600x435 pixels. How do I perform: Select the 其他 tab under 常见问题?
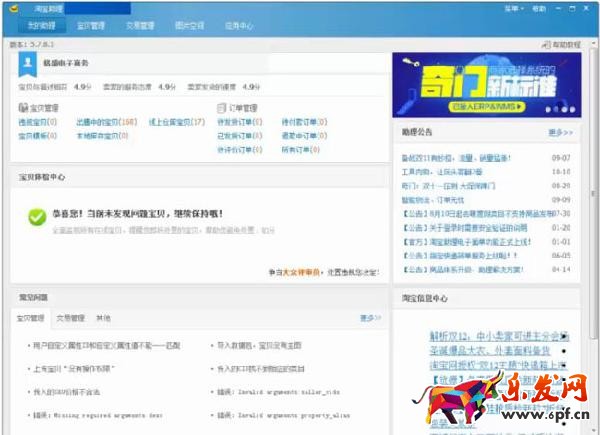[103, 318]
